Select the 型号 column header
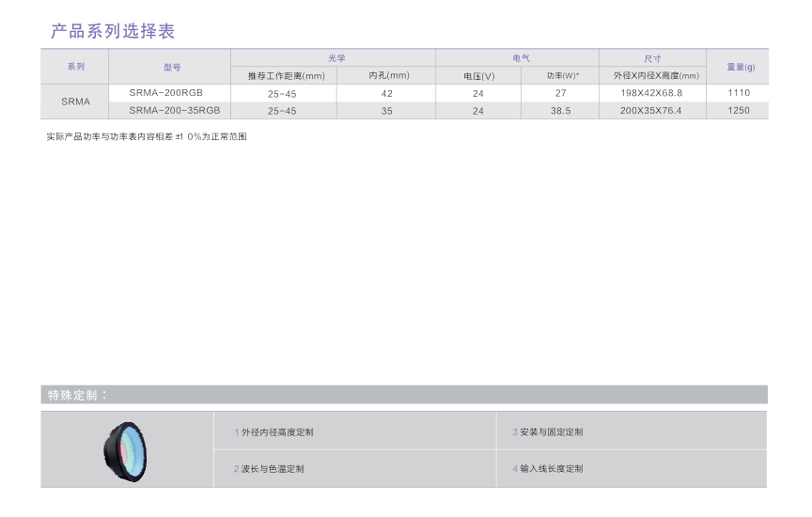812x517 pixels. point(172,67)
